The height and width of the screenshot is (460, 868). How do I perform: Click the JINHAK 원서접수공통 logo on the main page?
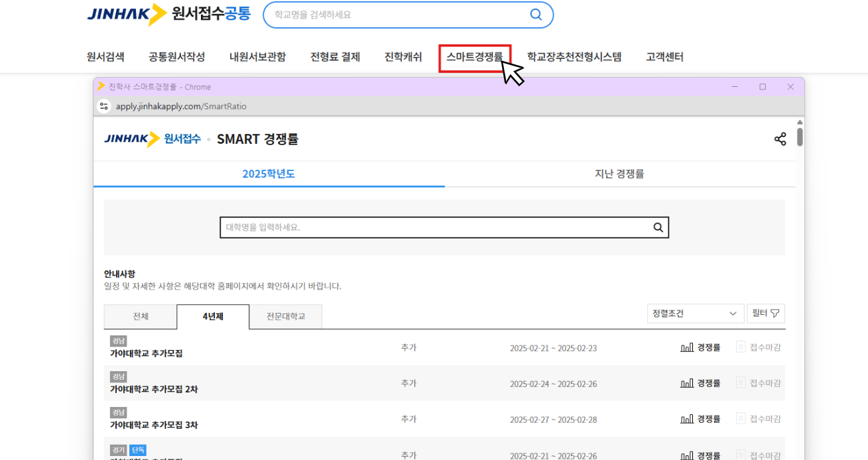[x=169, y=14]
